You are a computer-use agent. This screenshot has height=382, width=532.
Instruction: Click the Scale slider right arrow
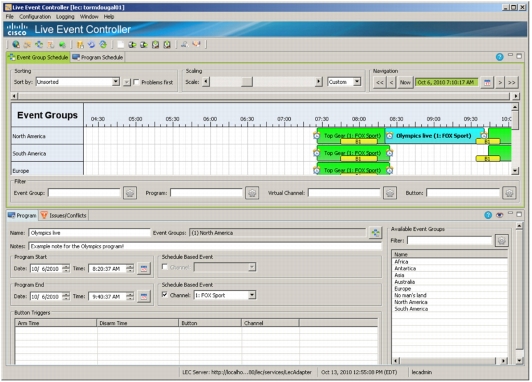pyautogui.click(x=319, y=82)
